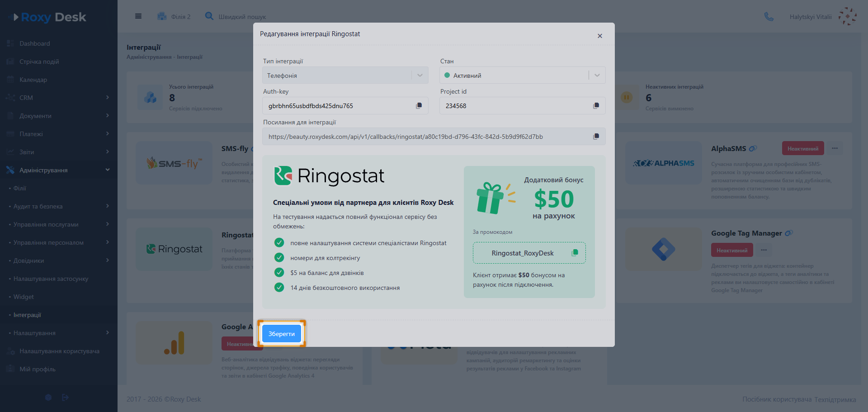The height and width of the screenshot is (412, 868).
Task: Expand the Платежі submenu chevron
Action: pos(108,133)
